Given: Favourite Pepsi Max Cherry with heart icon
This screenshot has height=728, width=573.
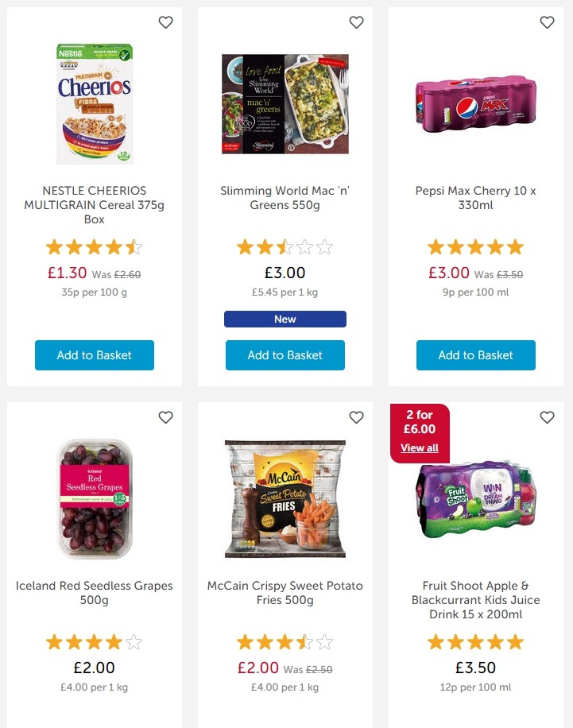Looking at the screenshot, I should tap(547, 22).
